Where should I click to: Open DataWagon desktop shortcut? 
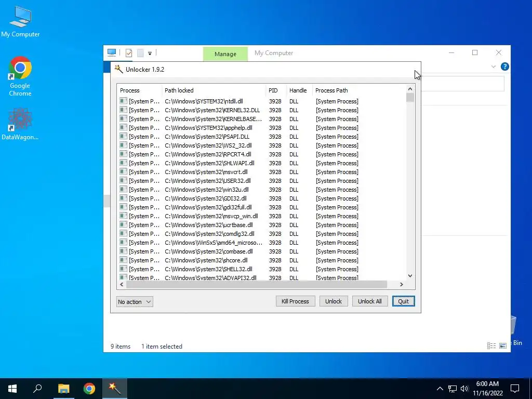20,124
